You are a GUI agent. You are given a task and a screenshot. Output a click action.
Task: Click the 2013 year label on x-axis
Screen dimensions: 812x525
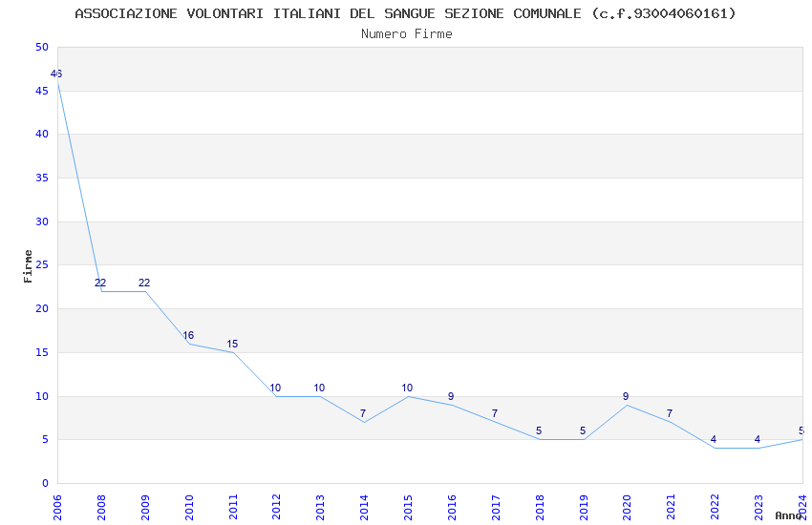click(321, 507)
